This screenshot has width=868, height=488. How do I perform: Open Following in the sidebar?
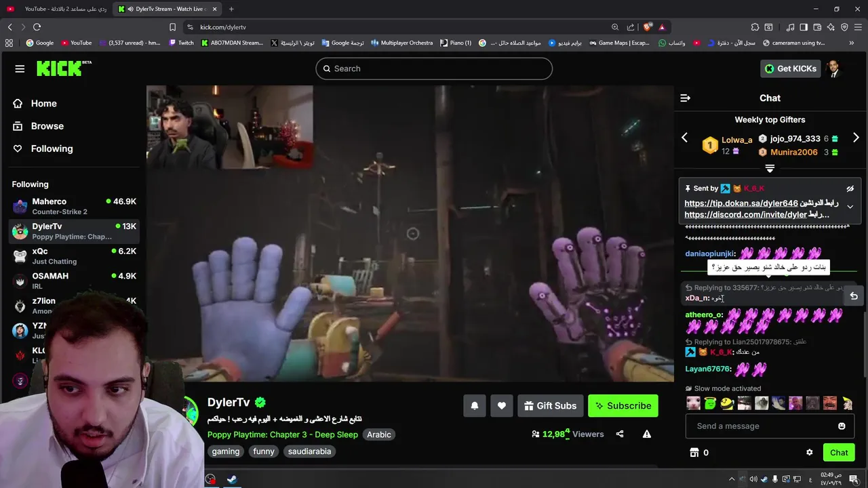pos(52,148)
